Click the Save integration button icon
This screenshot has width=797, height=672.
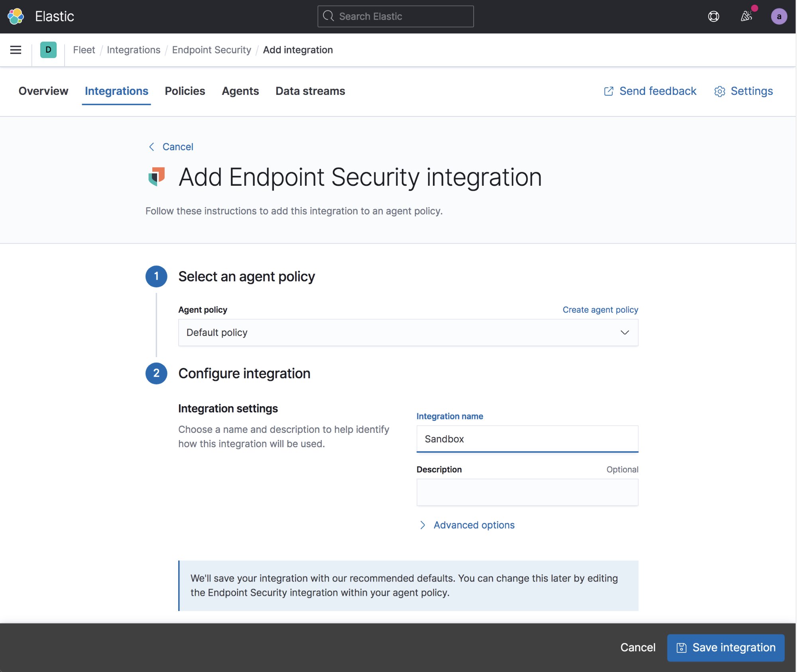coord(682,646)
